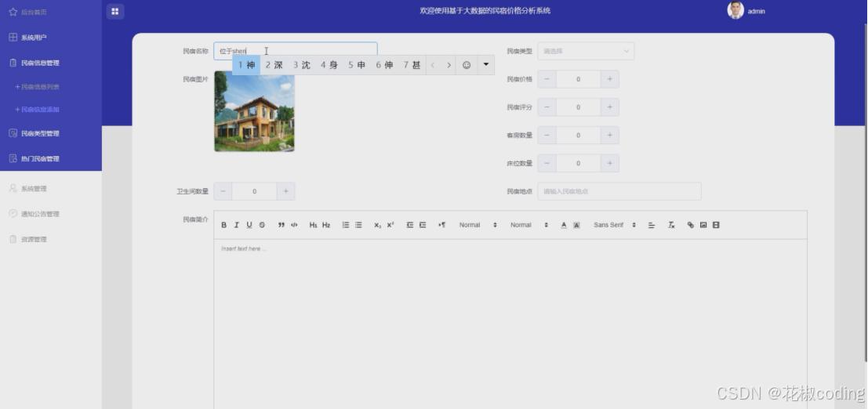868x409 pixels.
Task: Click inside the rich text editor body
Action: click(x=510, y=324)
